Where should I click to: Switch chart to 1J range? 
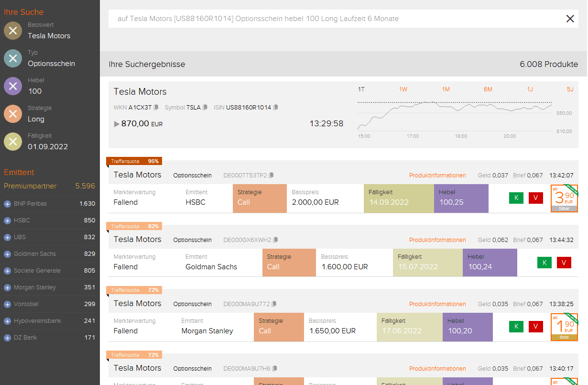[x=530, y=89]
